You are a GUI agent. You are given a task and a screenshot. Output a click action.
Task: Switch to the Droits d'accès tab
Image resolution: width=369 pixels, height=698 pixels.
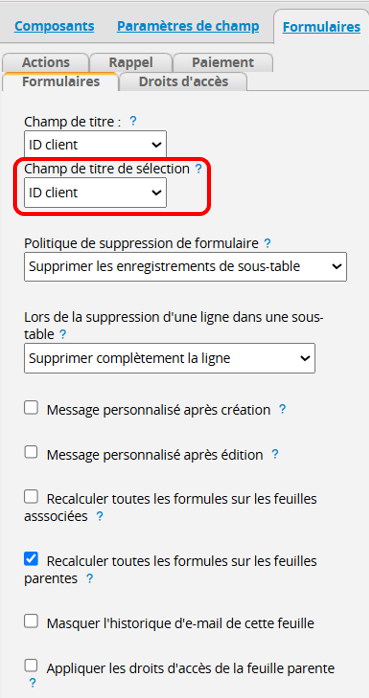coord(183,82)
